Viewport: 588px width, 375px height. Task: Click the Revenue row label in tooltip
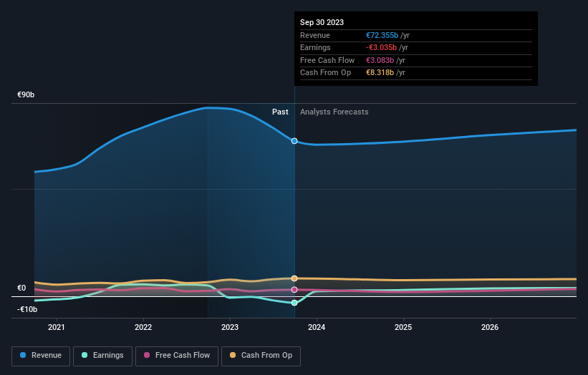click(315, 35)
